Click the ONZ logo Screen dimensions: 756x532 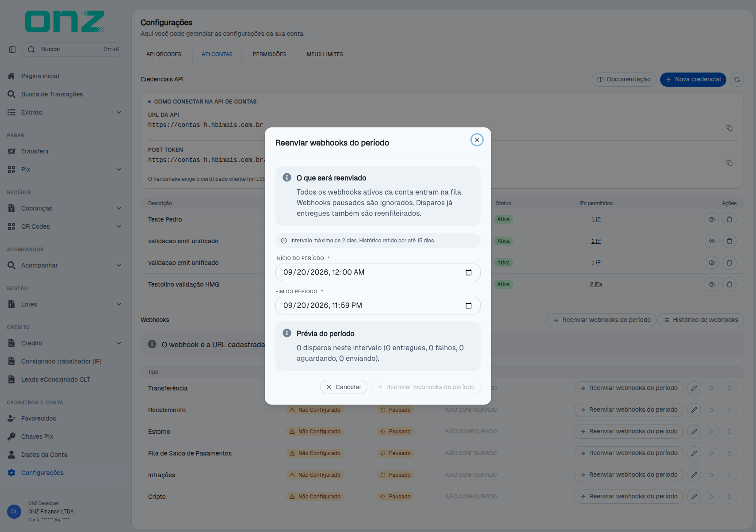coord(65,21)
